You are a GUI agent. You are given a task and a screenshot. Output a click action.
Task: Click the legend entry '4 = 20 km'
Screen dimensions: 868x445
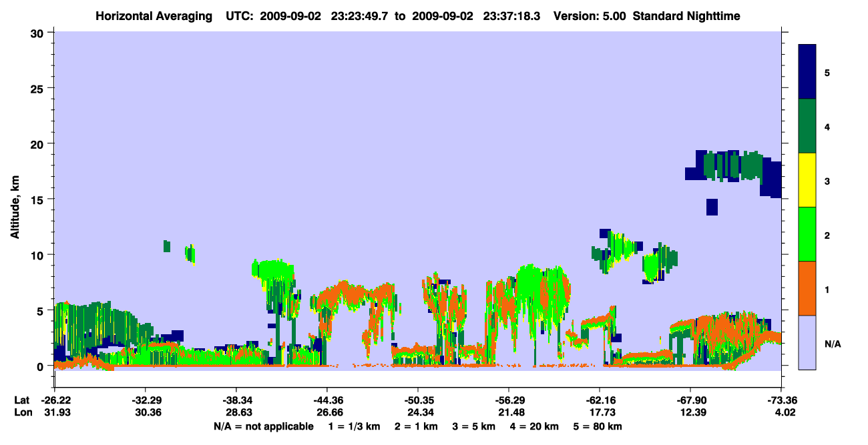pos(535,426)
